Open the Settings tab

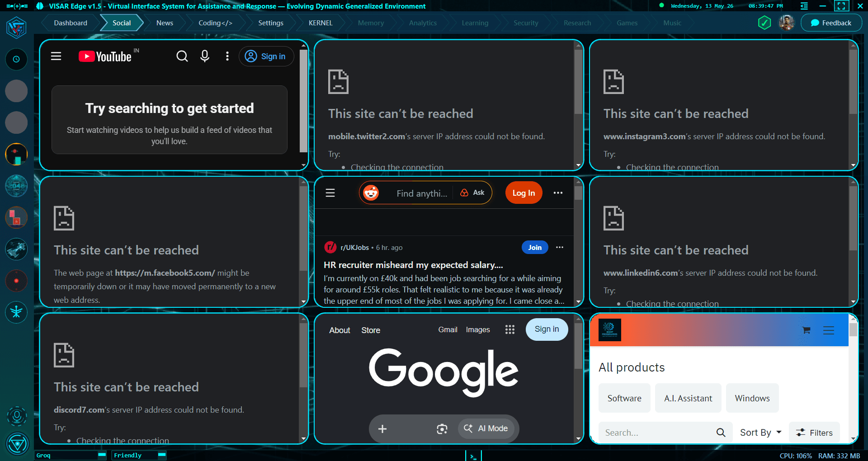pos(271,23)
